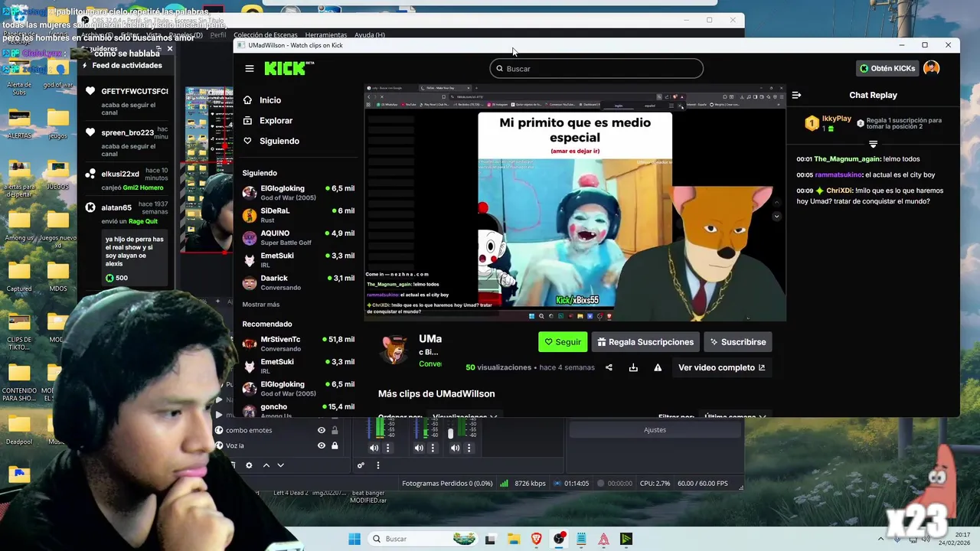Move source up arrow in OBS

(266, 465)
